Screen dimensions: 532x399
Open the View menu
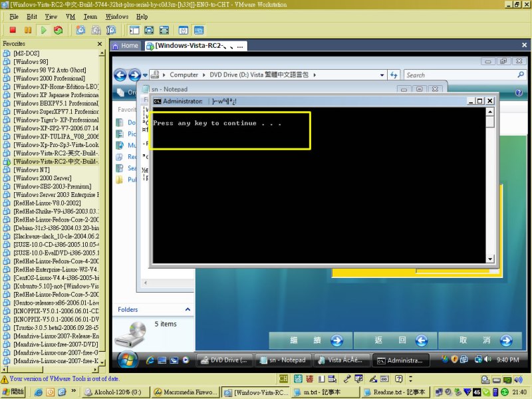[x=51, y=16]
